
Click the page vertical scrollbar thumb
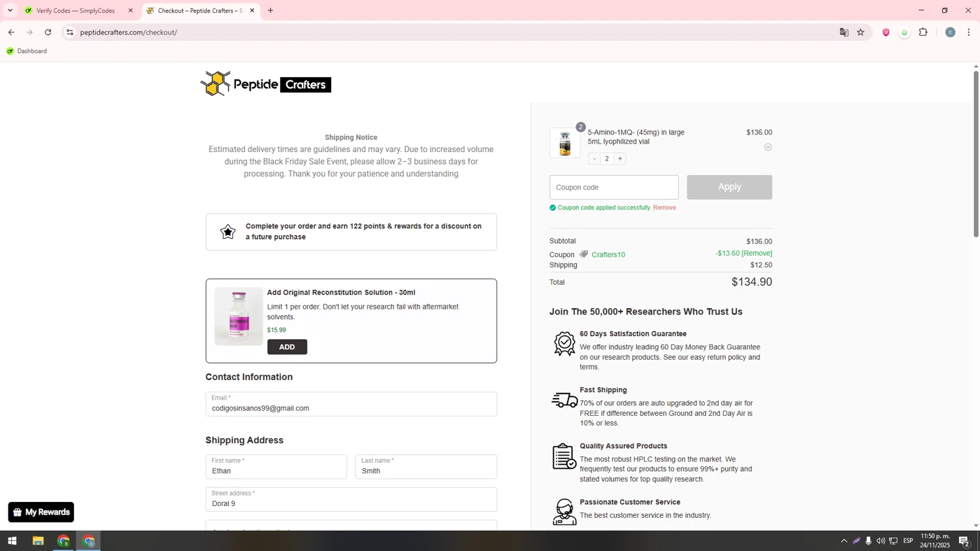point(976,153)
